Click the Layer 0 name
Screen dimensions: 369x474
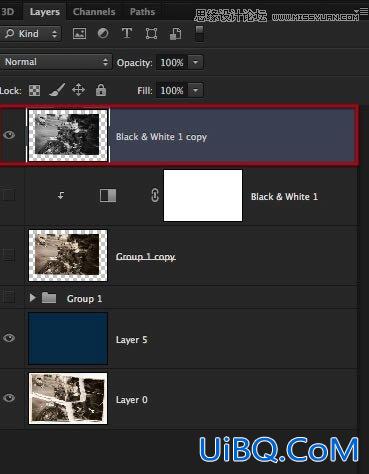tap(131, 400)
